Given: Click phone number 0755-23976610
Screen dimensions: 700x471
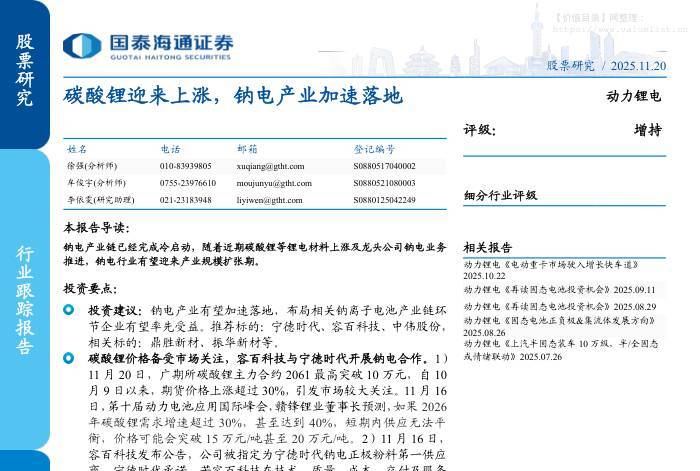Looking at the screenshot, I should pos(188,183).
